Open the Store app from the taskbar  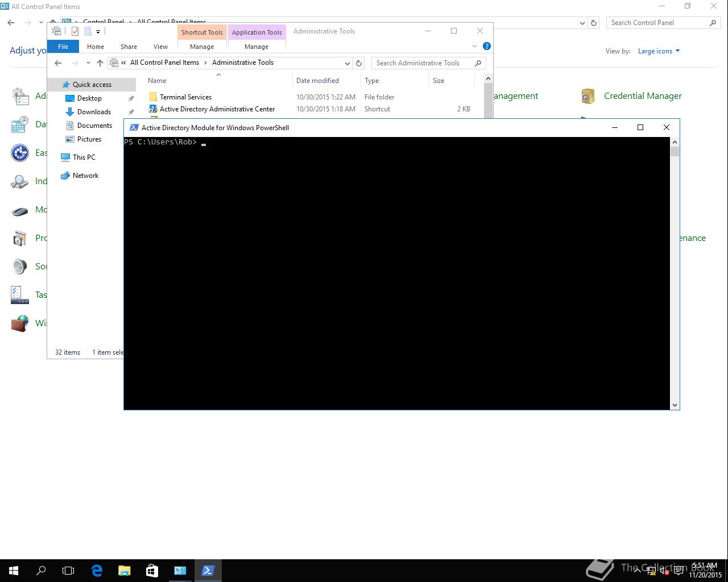tap(152, 571)
